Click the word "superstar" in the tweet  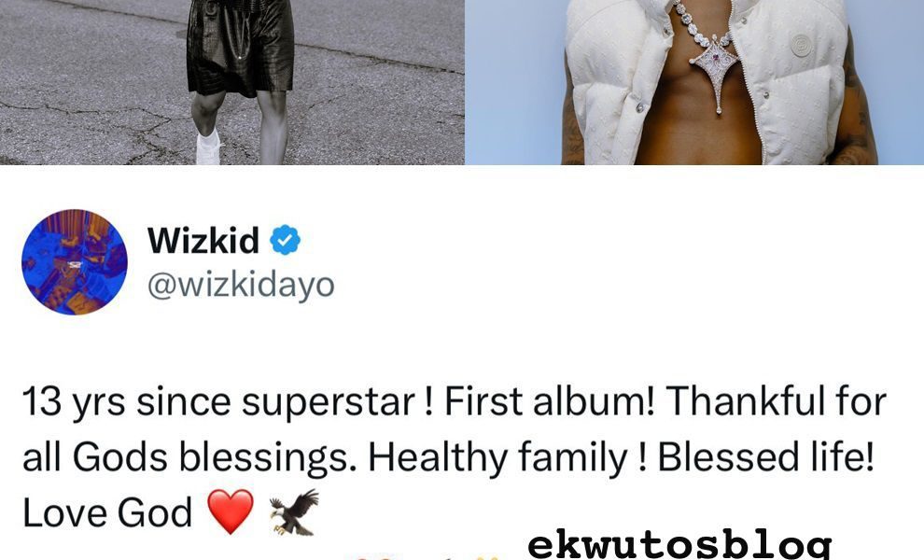click(x=329, y=402)
